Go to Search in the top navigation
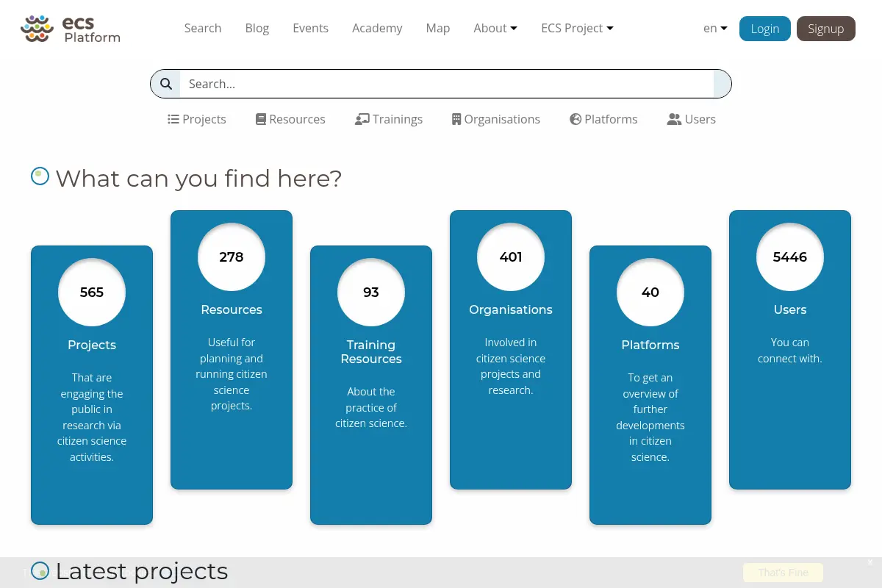 point(203,28)
